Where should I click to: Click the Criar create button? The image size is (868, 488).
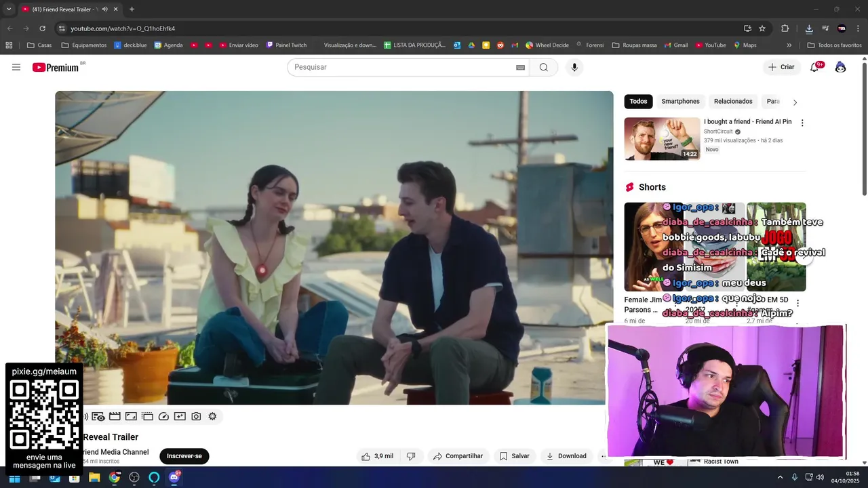(781, 67)
